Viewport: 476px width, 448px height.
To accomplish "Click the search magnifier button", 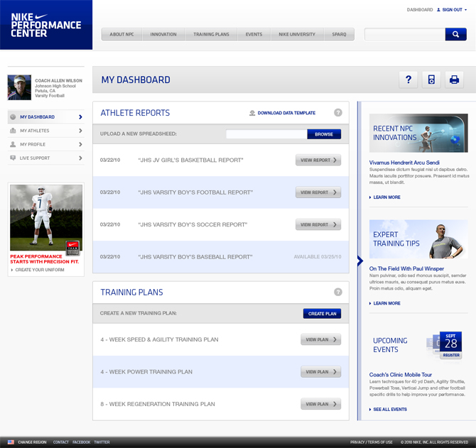I will 455,34.
